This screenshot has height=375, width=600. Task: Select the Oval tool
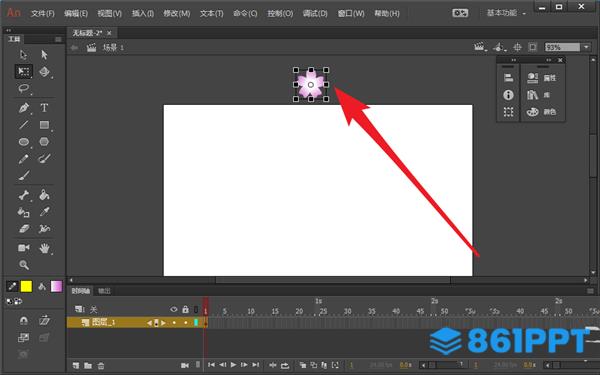24,142
